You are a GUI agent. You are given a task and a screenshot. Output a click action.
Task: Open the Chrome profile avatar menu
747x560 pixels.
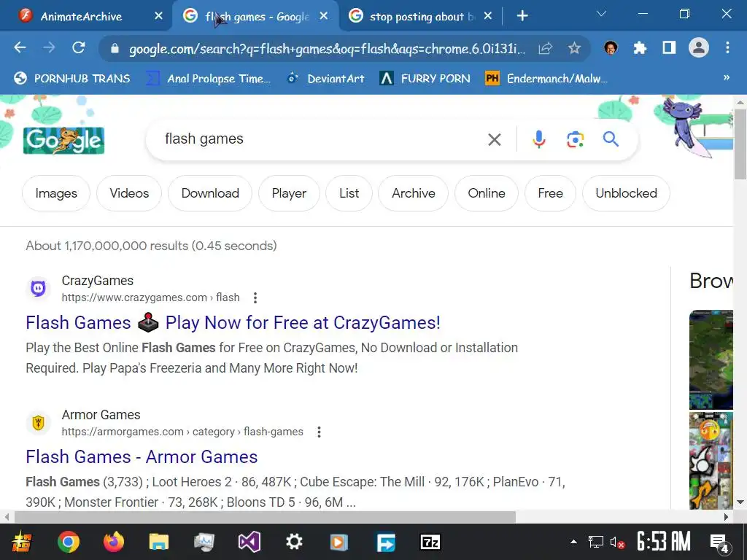click(698, 47)
